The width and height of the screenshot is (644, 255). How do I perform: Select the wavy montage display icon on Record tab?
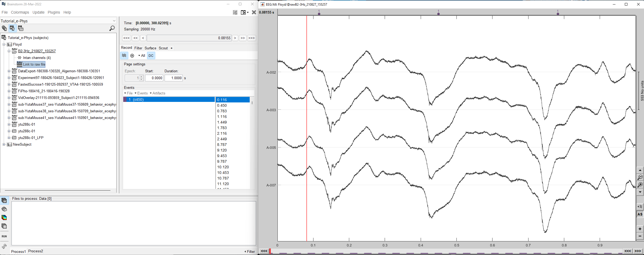(x=124, y=55)
